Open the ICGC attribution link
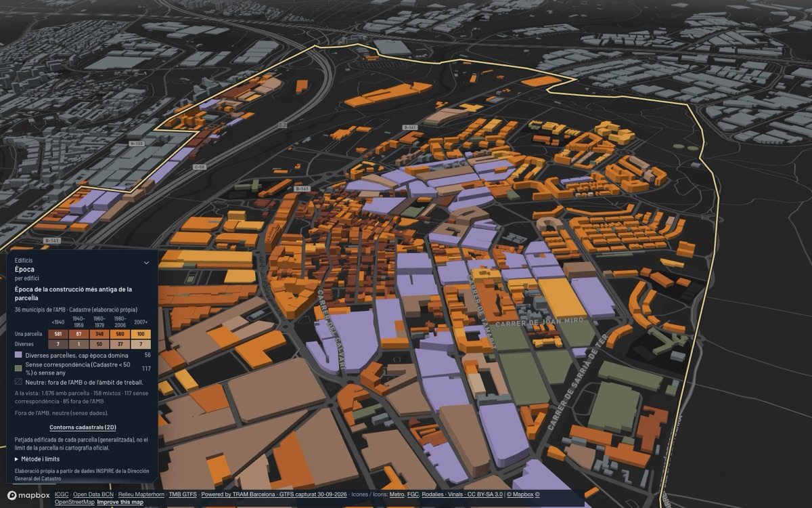 (62, 494)
